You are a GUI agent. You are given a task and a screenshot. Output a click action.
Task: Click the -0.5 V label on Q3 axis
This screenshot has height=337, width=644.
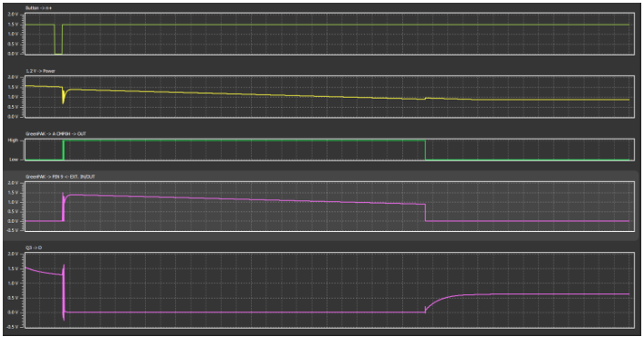tap(13, 327)
